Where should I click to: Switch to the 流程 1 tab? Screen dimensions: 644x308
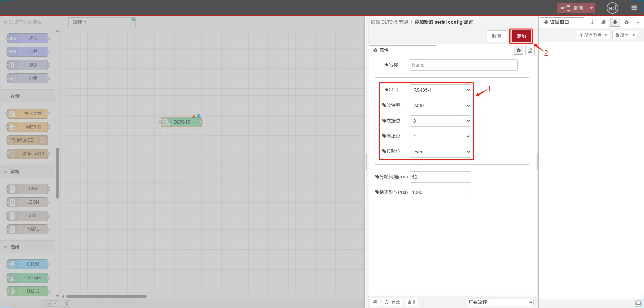tap(79, 22)
